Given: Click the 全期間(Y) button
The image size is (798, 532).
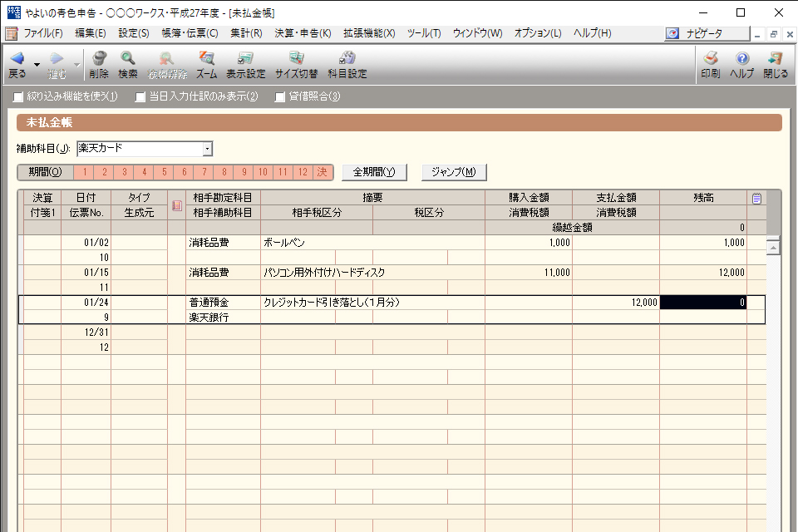Looking at the screenshot, I should coord(374,172).
